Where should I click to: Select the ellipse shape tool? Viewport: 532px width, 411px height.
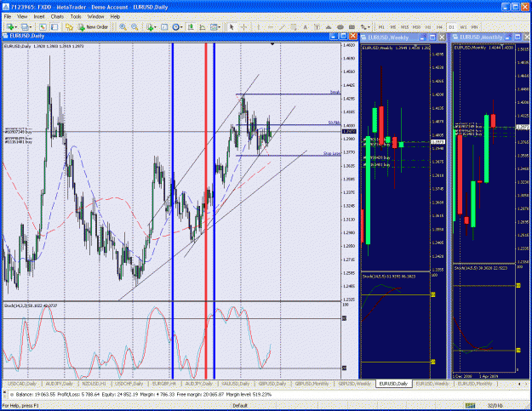click(340, 27)
